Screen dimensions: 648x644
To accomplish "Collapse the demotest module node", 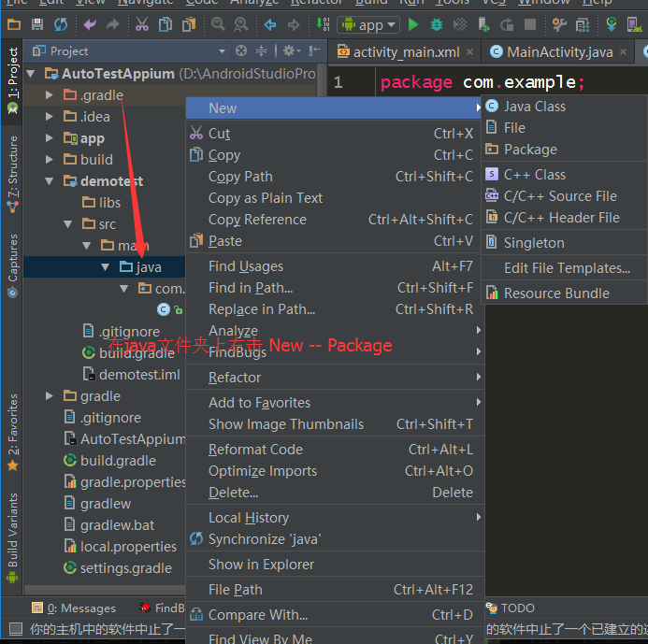I will [50, 181].
